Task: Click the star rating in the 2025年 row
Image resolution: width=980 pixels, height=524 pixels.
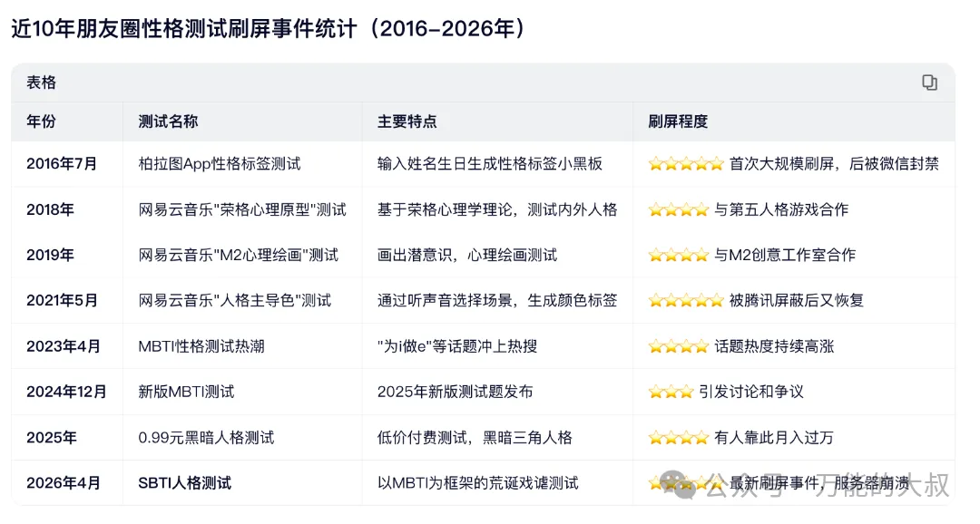Action: [x=678, y=438]
